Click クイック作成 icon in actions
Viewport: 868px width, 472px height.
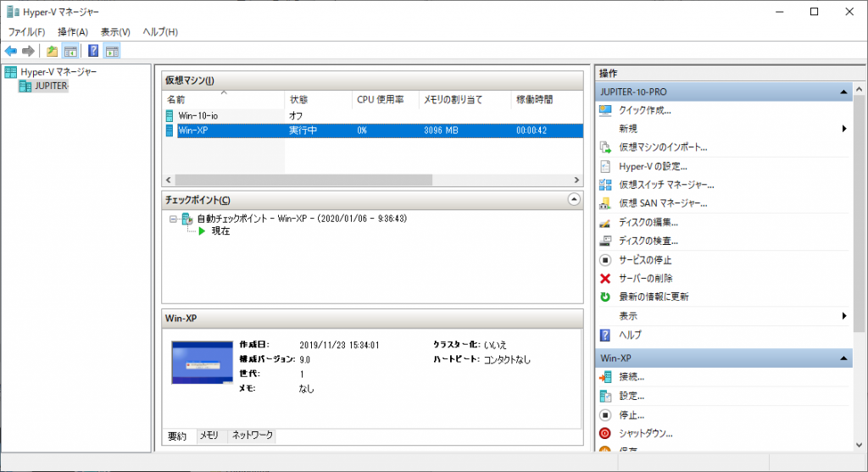click(605, 111)
